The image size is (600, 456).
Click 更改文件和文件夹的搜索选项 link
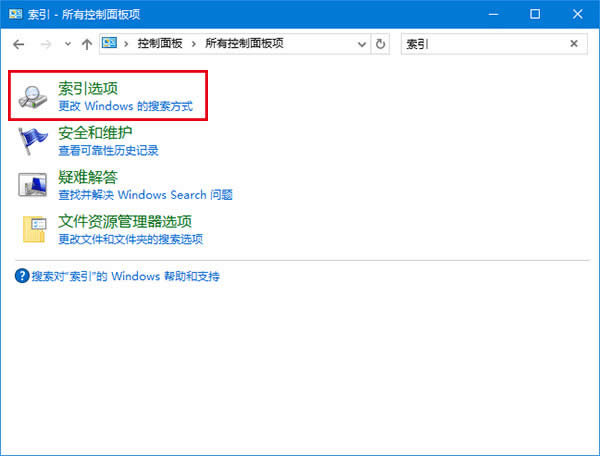(130, 239)
